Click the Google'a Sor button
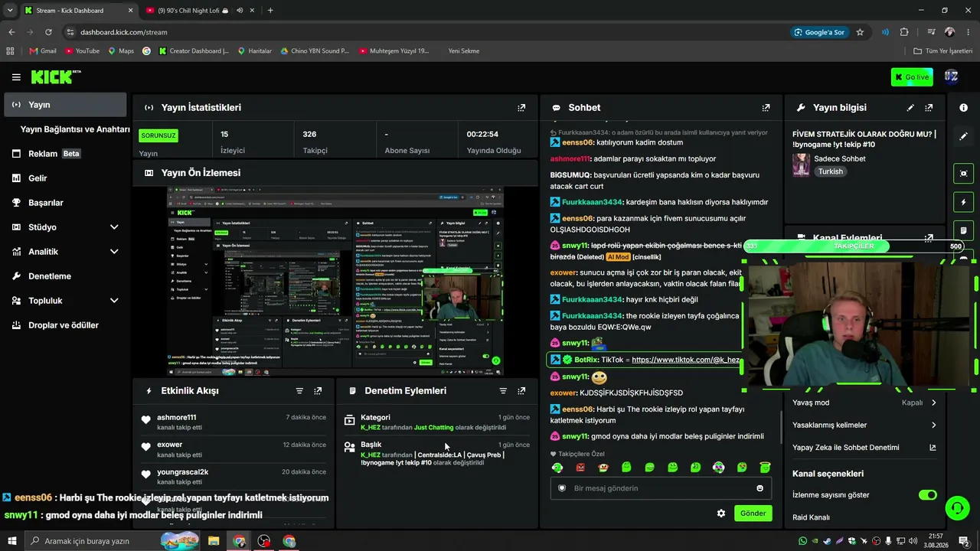 coord(819,32)
